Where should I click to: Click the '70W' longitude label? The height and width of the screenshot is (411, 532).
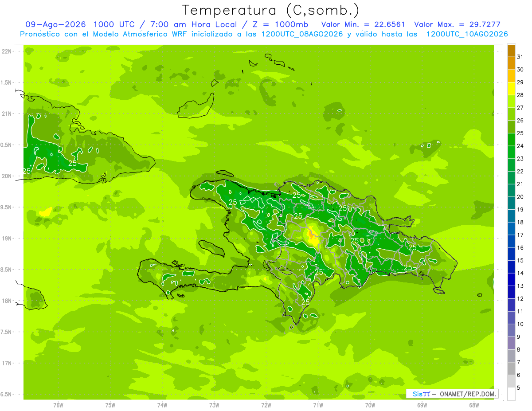(370, 405)
